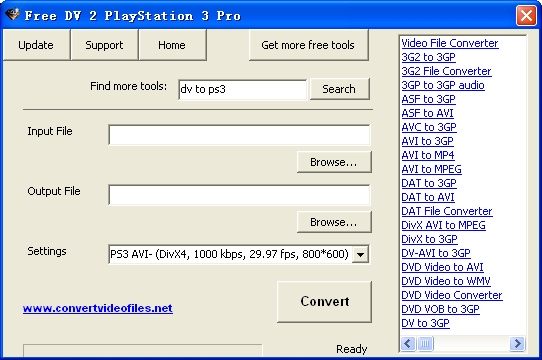Viewport: 542px width, 360px height.
Task: Click the left scroll arrow in the tools list
Action: (x=408, y=344)
